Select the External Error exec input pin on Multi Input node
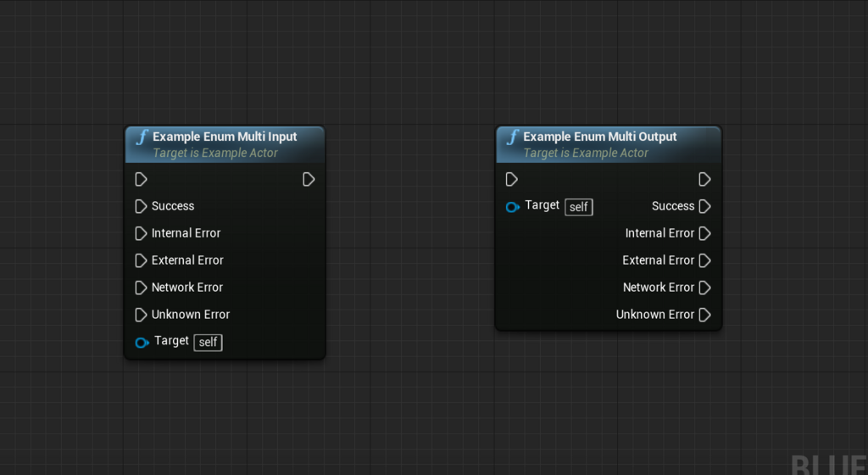 point(142,260)
